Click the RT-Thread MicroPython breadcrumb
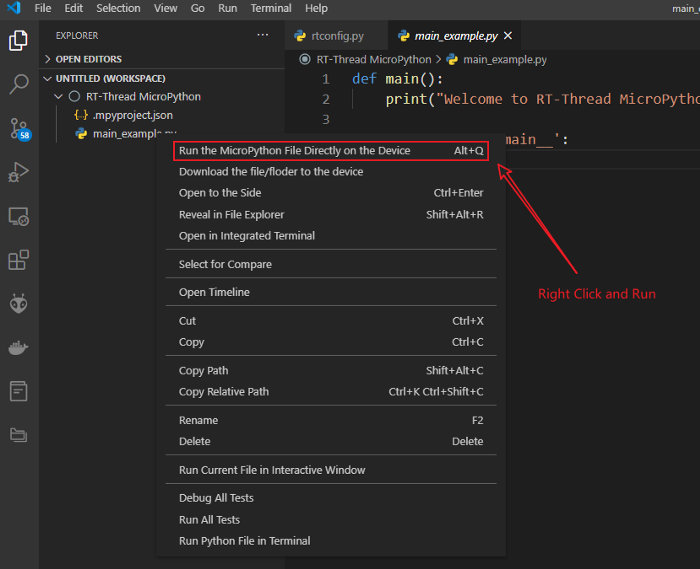 pyautogui.click(x=374, y=59)
